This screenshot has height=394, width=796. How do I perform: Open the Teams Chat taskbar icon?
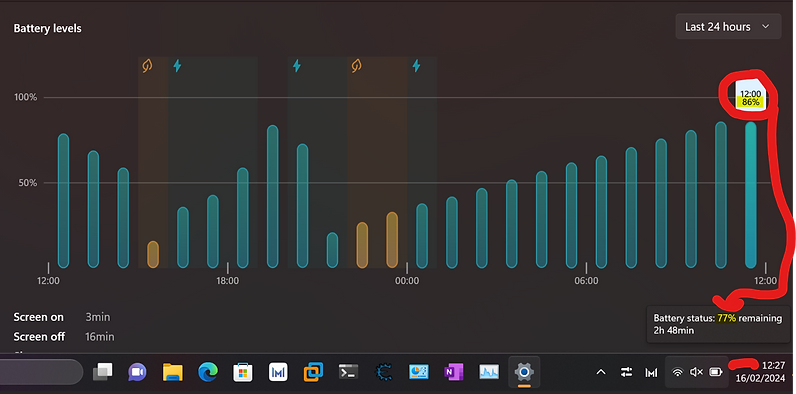point(137,373)
